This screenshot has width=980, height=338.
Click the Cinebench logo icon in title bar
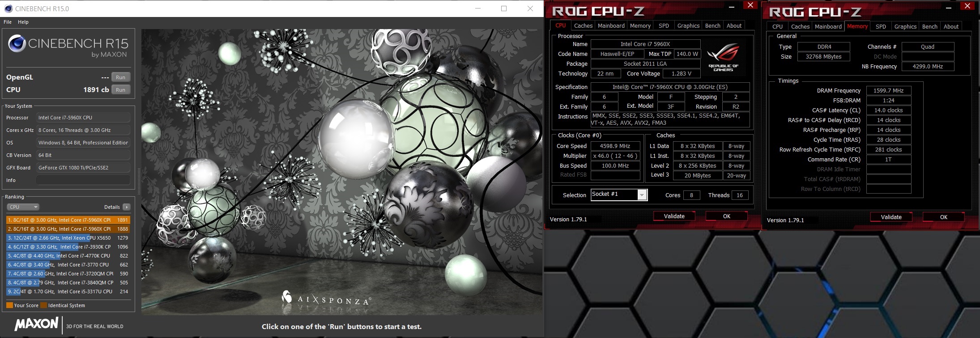tap(8, 8)
